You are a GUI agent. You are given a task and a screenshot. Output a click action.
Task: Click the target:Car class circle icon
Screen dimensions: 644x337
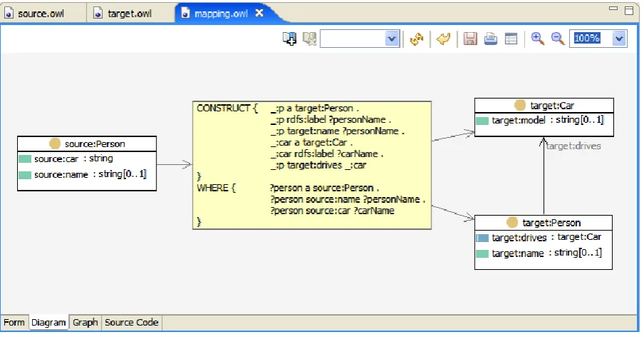click(x=520, y=106)
